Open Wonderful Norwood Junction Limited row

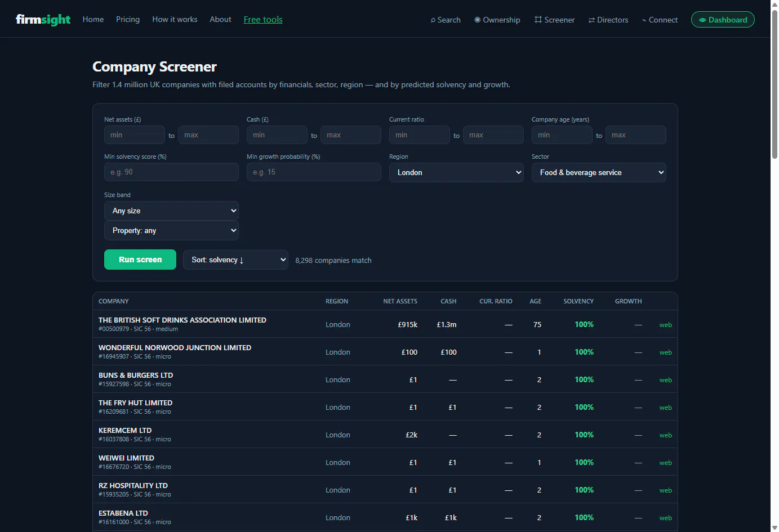coord(175,347)
